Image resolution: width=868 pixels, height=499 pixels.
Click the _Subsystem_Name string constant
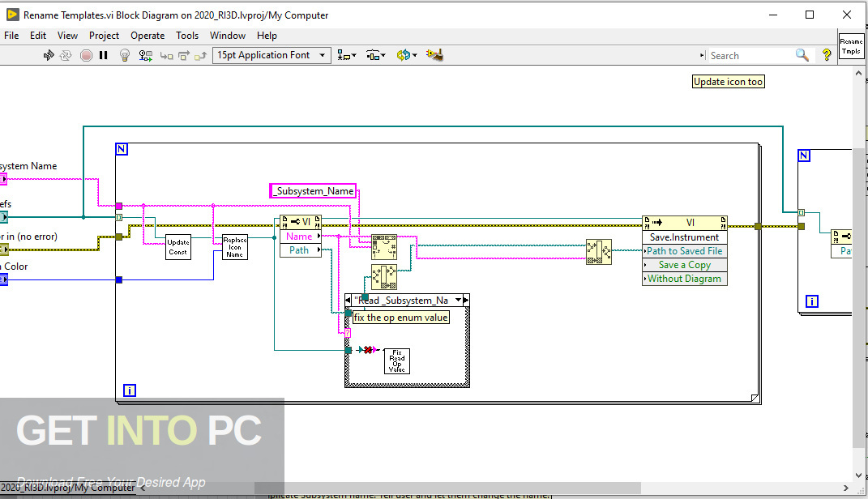pyautogui.click(x=313, y=191)
